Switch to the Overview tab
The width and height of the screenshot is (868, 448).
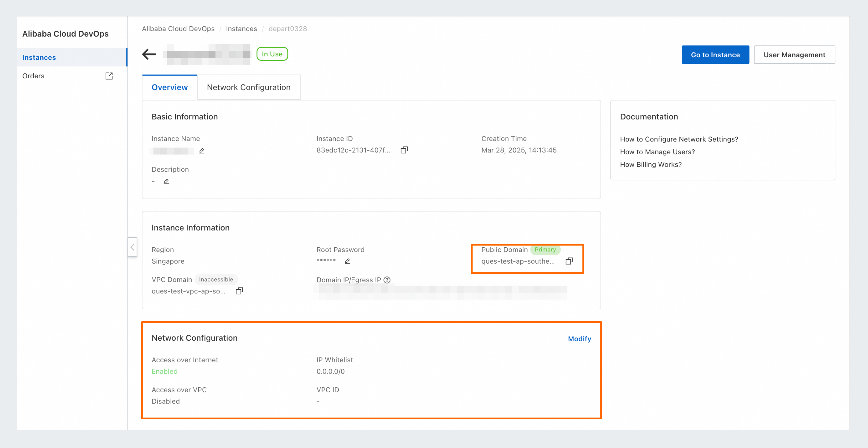170,87
